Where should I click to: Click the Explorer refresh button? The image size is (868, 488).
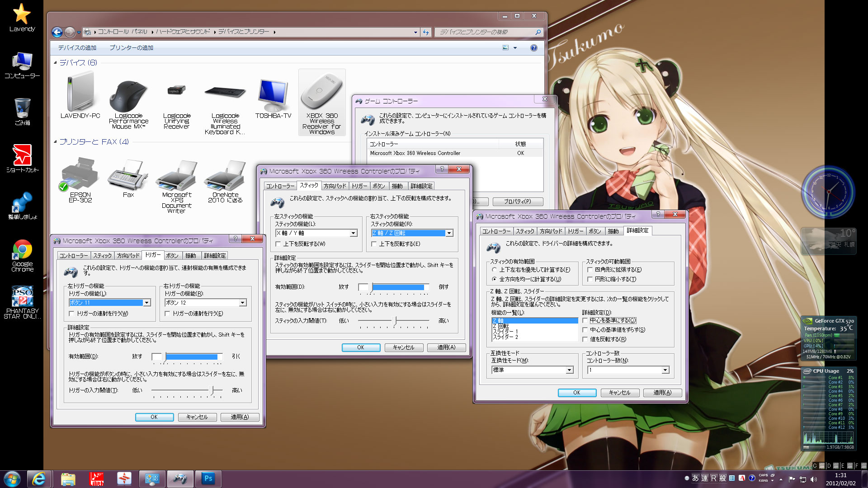pos(426,32)
